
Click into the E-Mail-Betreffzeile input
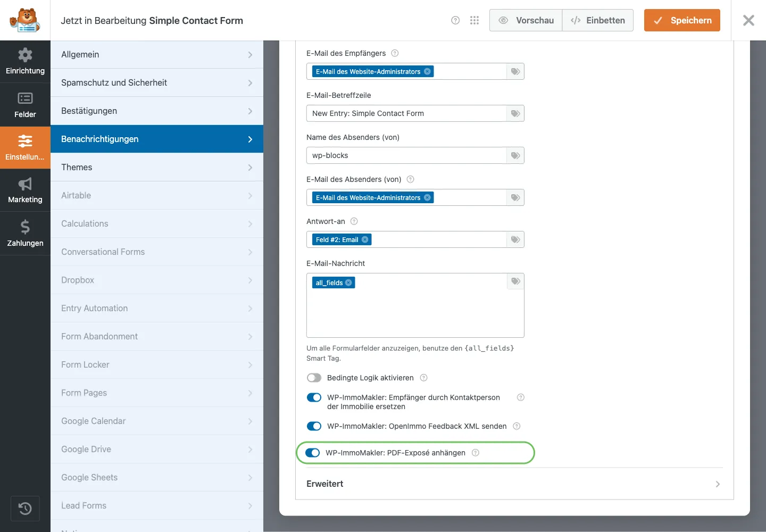click(x=406, y=113)
